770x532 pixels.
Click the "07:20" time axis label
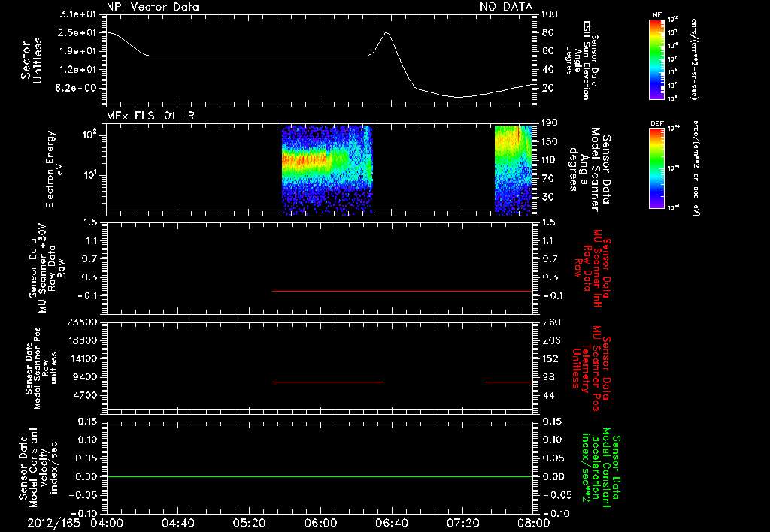tap(462, 523)
